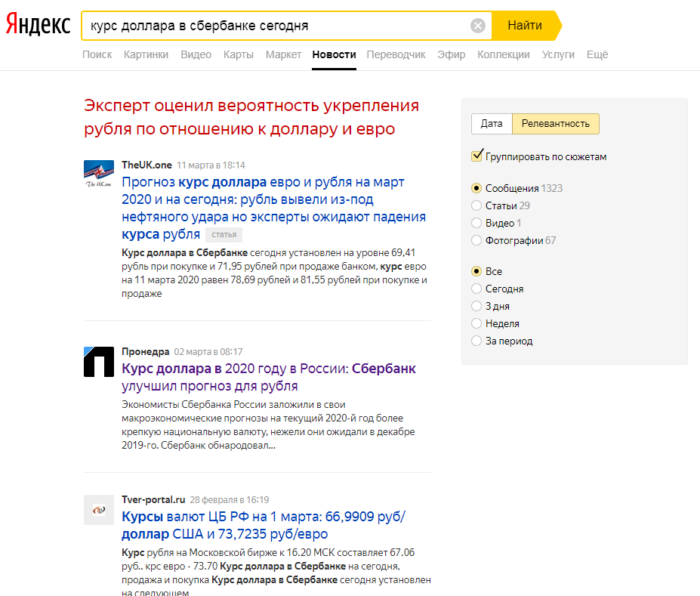
Task: Open the TheUK.one source name
Action: tap(147, 165)
